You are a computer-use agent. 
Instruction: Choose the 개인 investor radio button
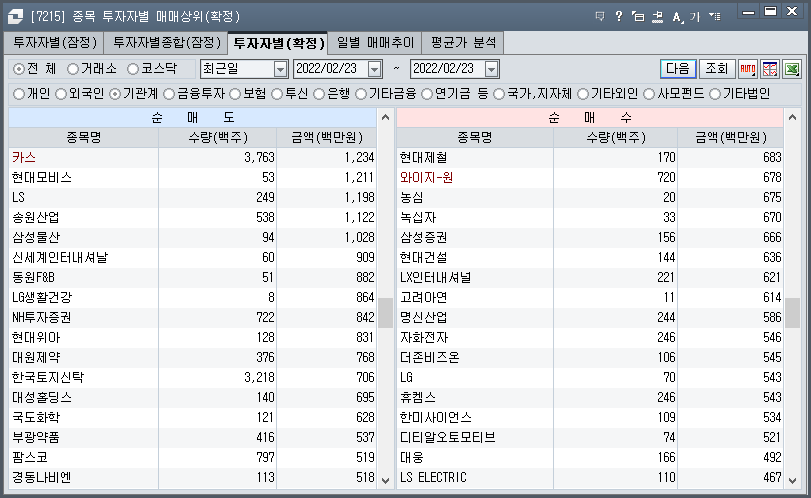19,94
